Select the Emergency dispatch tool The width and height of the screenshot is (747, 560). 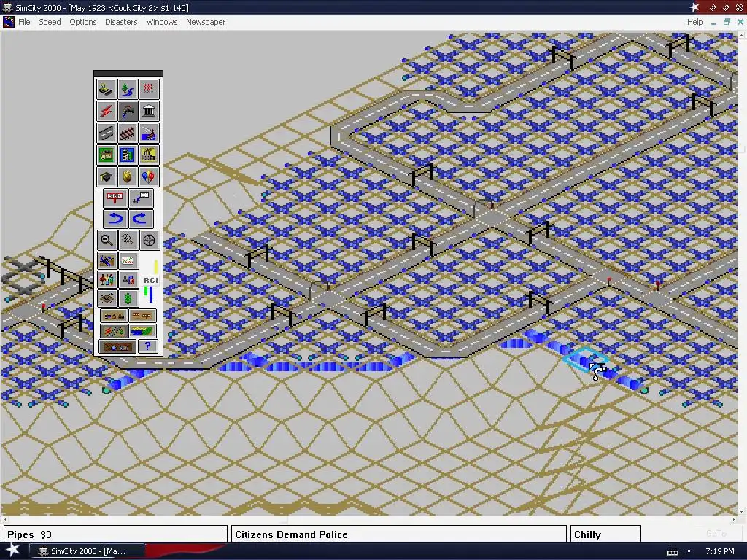[x=149, y=89]
